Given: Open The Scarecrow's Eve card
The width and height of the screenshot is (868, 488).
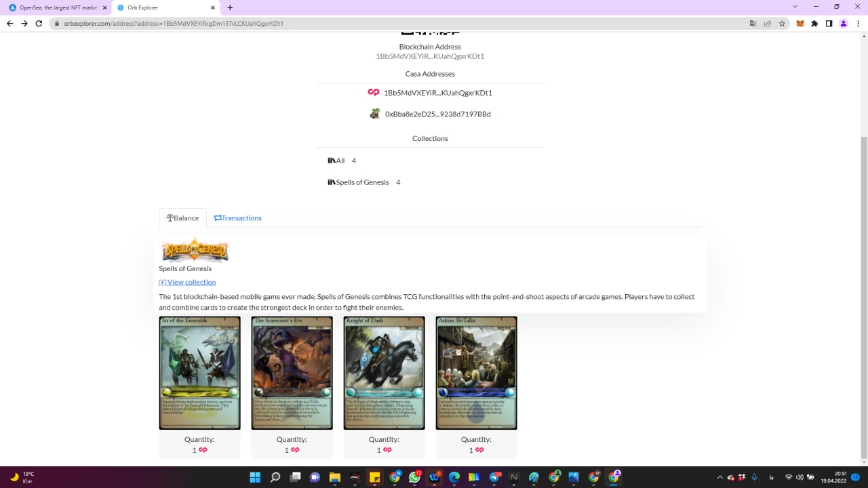Looking at the screenshot, I should pos(292,373).
